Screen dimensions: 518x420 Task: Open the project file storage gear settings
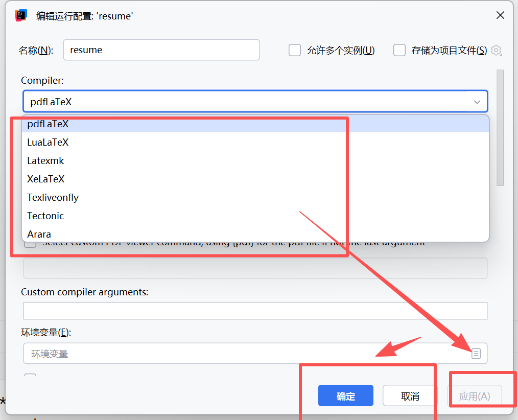[x=496, y=50]
